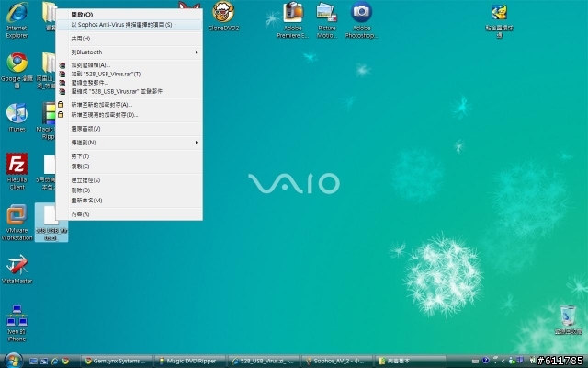The image size is (588, 368).
Task: Choose 重新命名(M) Rename in the context menu
Action: (x=129, y=201)
